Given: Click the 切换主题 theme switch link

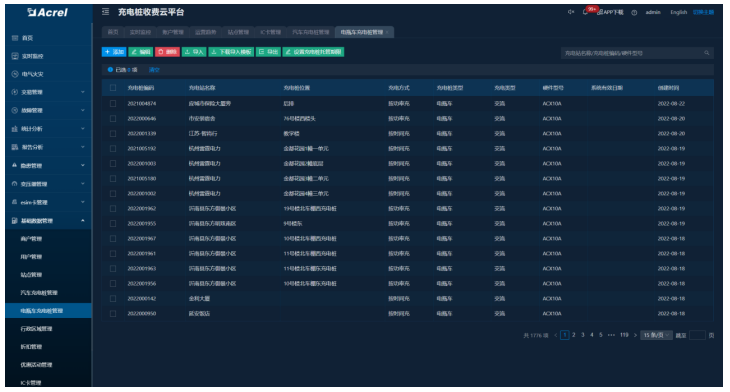Looking at the screenshot, I should pos(703,12).
